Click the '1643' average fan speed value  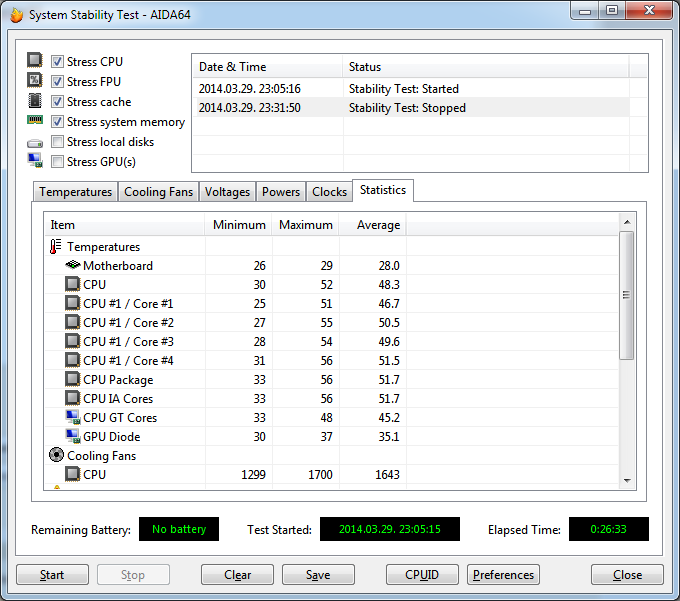(387, 474)
